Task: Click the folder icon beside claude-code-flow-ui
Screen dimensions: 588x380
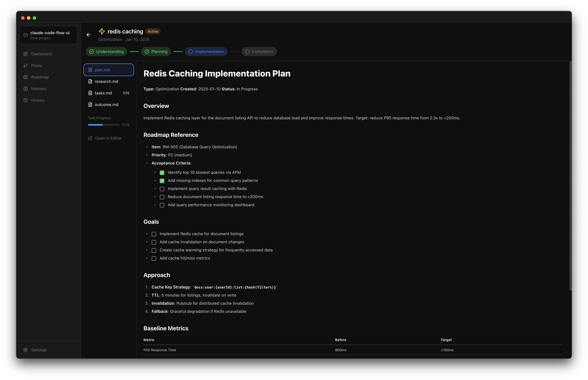Action: click(26, 35)
